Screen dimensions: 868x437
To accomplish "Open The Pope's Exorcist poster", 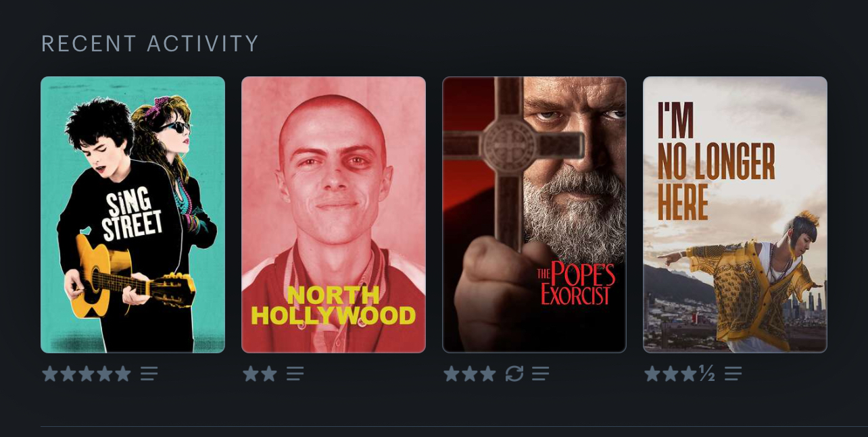I will 534,215.
